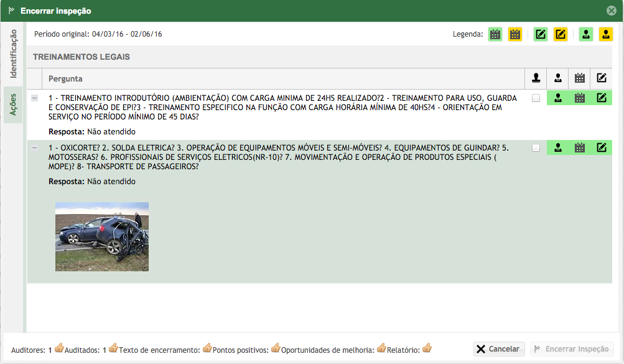Click the Legenda label
Screen dimensions: 624x364
(468, 34)
